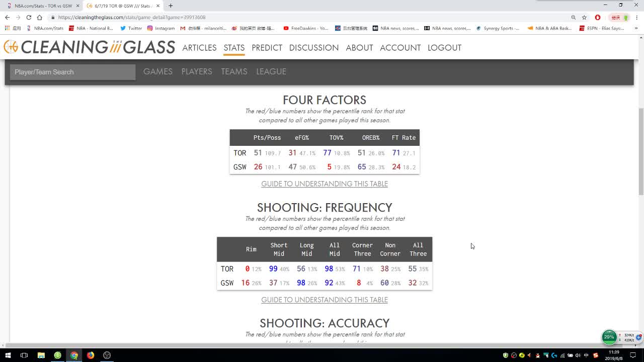The width and height of the screenshot is (644, 362).
Task: Bookmark this page with the star icon
Action: pos(584,17)
